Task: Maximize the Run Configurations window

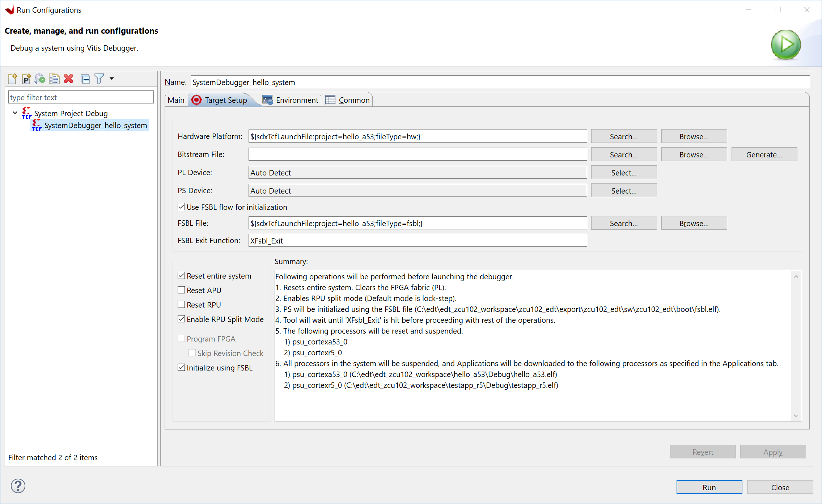Action: click(777, 10)
